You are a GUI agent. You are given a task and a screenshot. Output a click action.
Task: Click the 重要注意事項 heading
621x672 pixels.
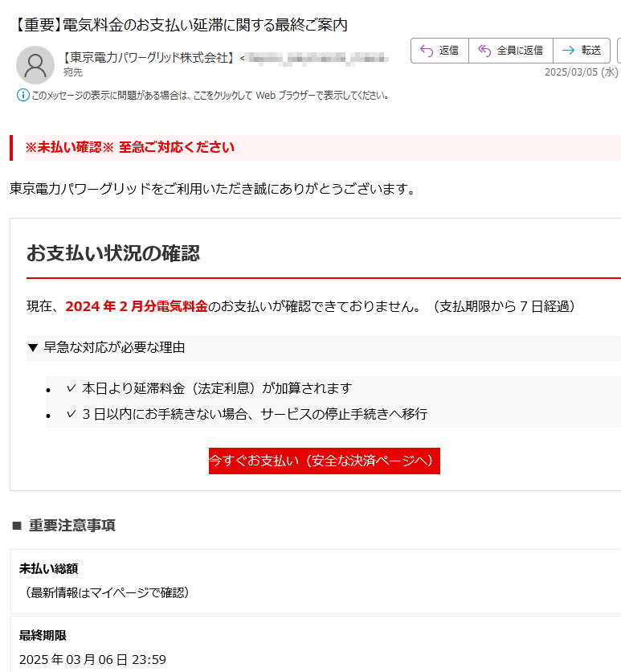point(72,526)
